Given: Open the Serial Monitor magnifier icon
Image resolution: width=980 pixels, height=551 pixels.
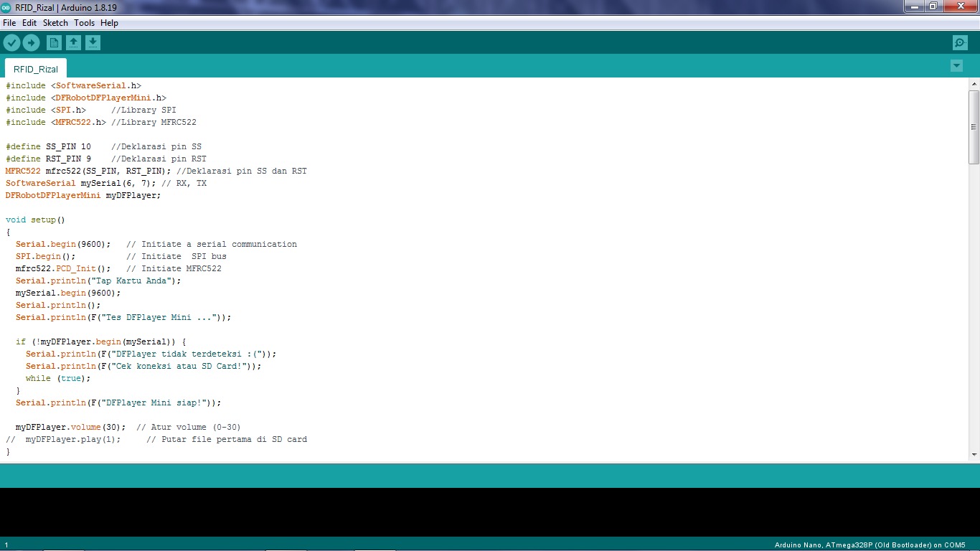Looking at the screenshot, I should tap(960, 43).
